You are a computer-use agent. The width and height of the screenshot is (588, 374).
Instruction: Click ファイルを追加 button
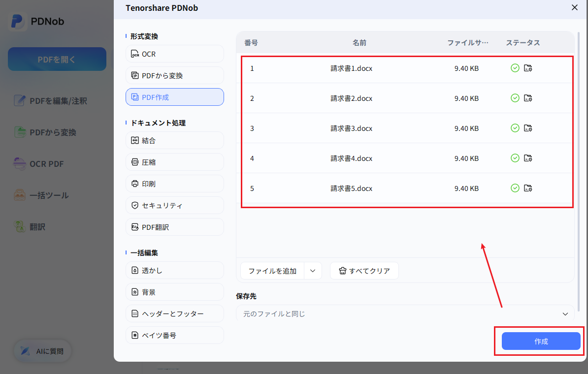coord(272,271)
